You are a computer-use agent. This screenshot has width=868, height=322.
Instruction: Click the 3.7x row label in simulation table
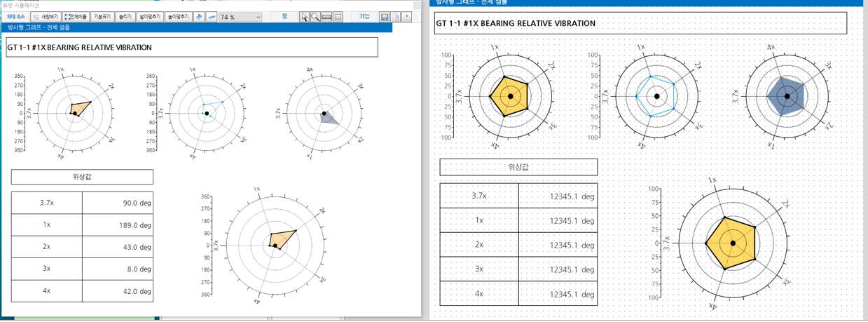point(47,203)
